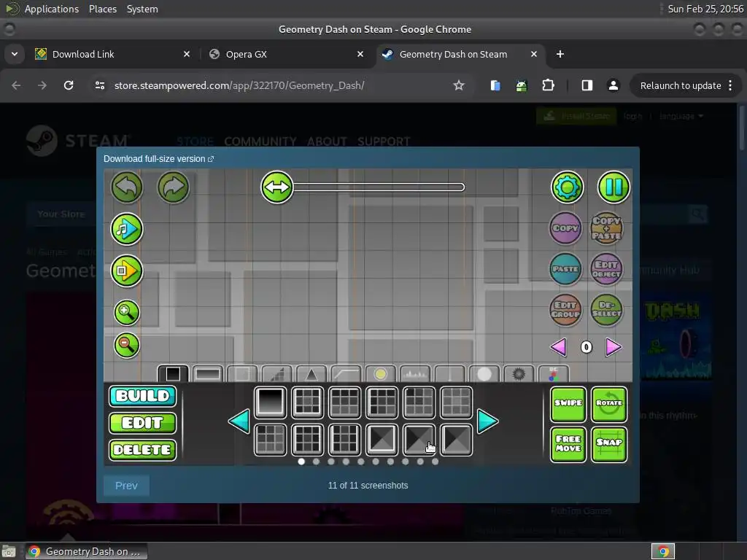
Task: Select the solid block category tab
Action: click(173, 374)
